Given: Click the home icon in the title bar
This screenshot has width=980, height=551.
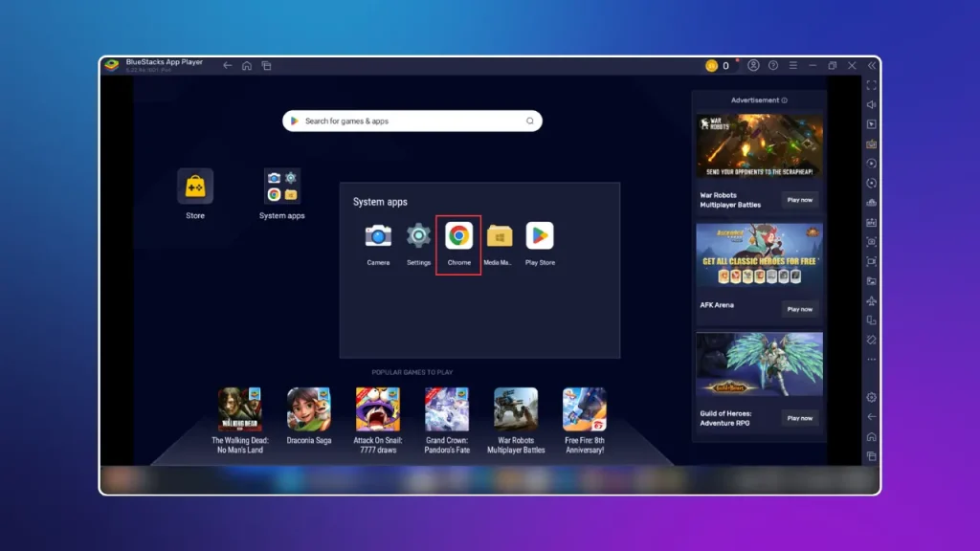Looking at the screenshot, I should [247, 66].
